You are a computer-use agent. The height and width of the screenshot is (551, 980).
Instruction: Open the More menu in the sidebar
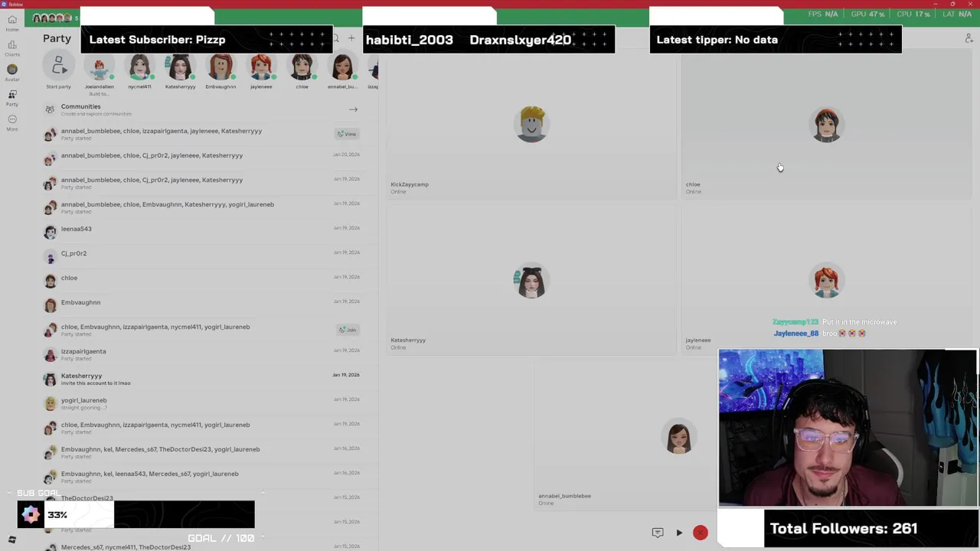point(12,122)
